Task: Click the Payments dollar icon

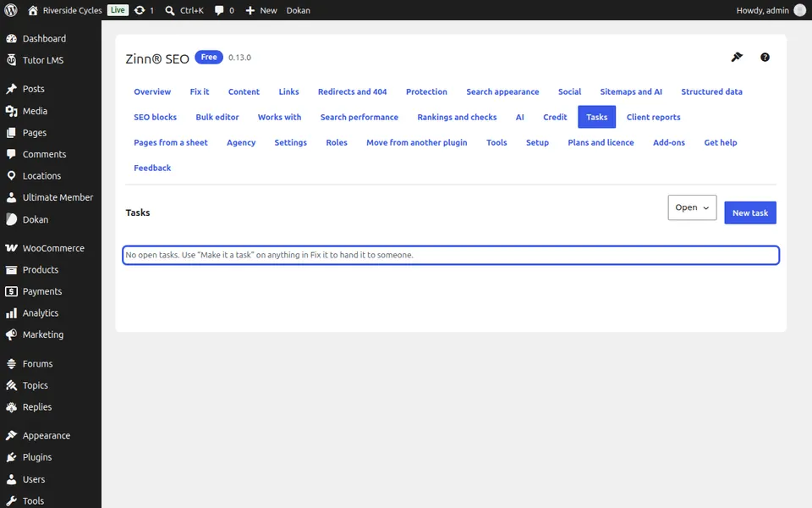Action: coord(11,291)
